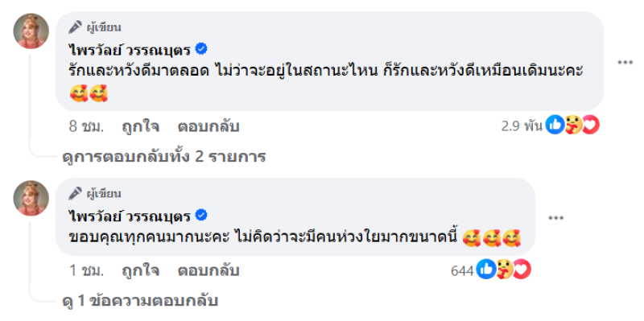
Task: Click ถูกใจ under the 1 ชม. comment
Action: coord(140,270)
